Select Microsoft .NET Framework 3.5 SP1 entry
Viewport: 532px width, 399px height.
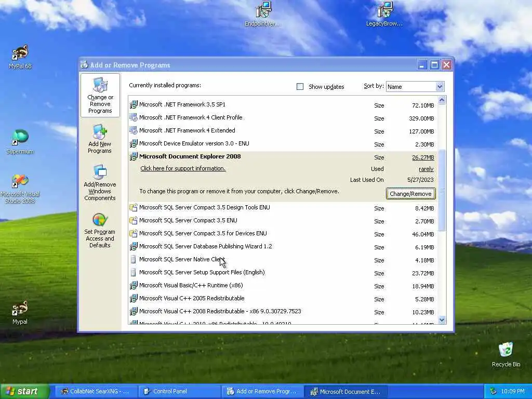tap(283, 104)
